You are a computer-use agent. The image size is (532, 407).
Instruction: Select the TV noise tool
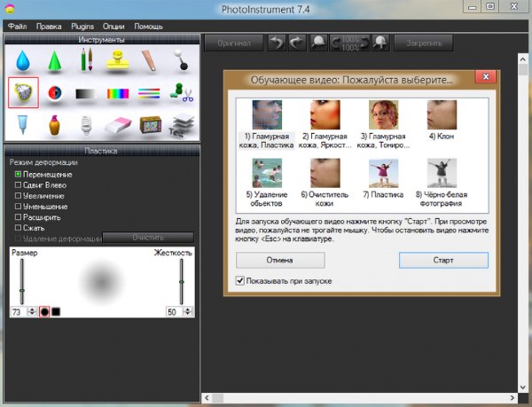[x=151, y=124]
